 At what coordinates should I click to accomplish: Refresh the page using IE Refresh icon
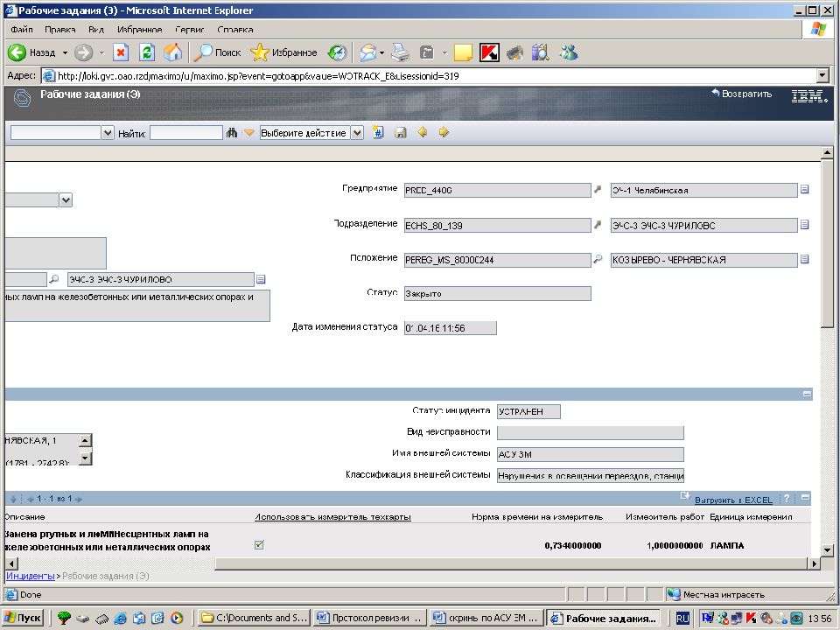coord(147,52)
